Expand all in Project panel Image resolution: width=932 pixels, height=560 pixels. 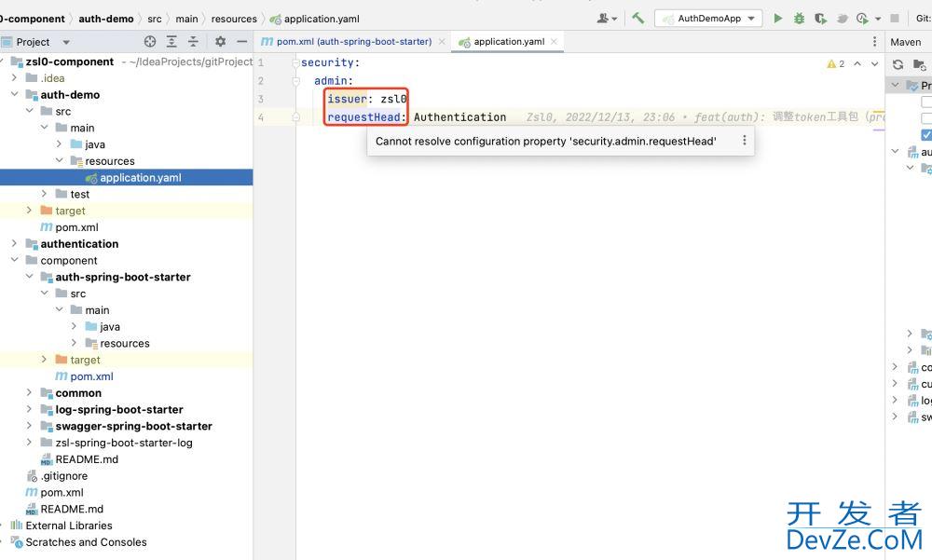tap(171, 42)
